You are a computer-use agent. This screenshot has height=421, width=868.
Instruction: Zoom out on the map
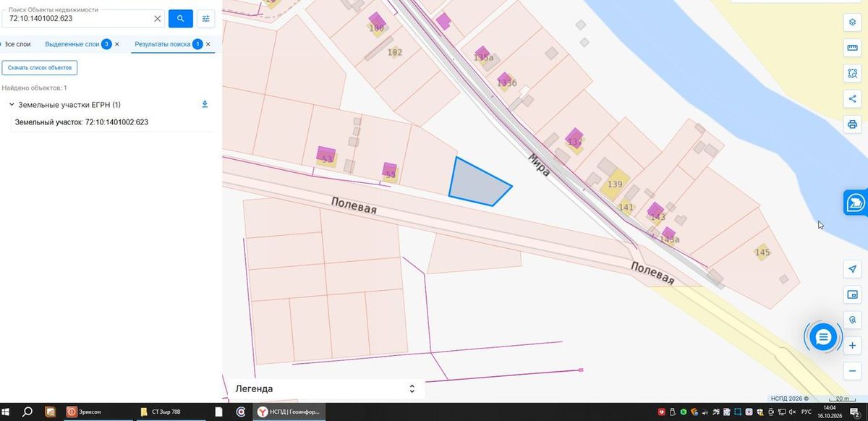click(852, 371)
